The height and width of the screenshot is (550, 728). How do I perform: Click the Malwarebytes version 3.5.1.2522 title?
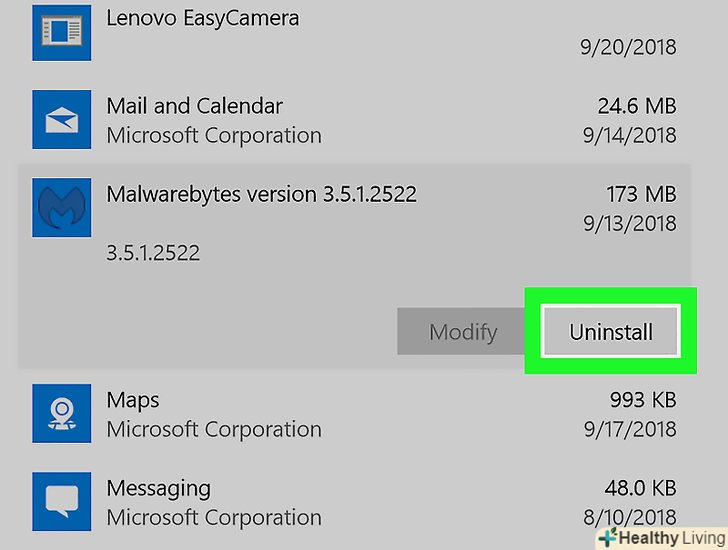click(261, 194)
